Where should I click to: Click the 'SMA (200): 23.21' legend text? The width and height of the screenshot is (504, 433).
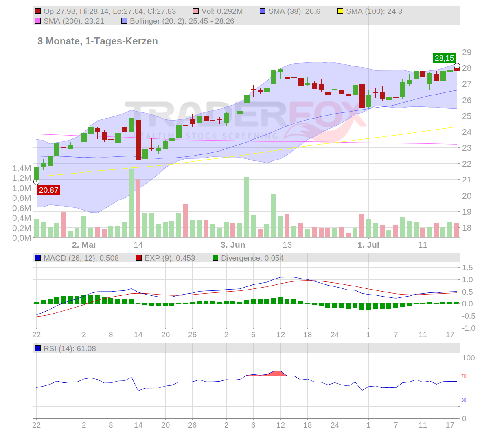pos(74,21)
